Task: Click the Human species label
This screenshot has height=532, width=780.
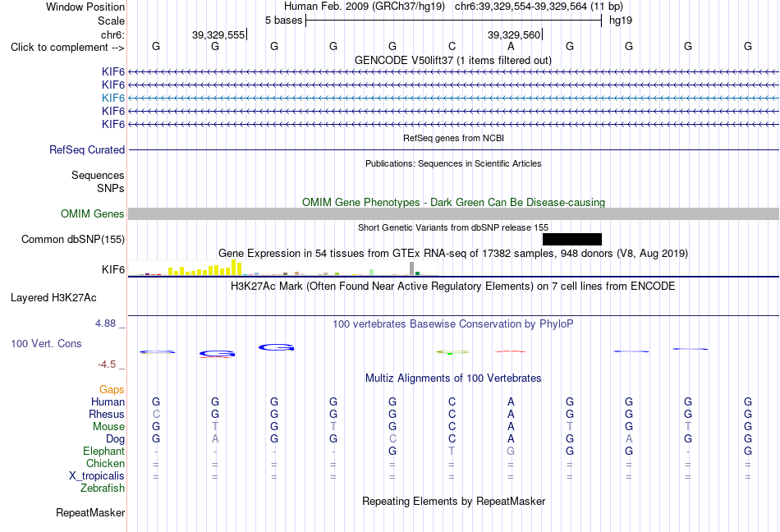Action: pos(108,401)
